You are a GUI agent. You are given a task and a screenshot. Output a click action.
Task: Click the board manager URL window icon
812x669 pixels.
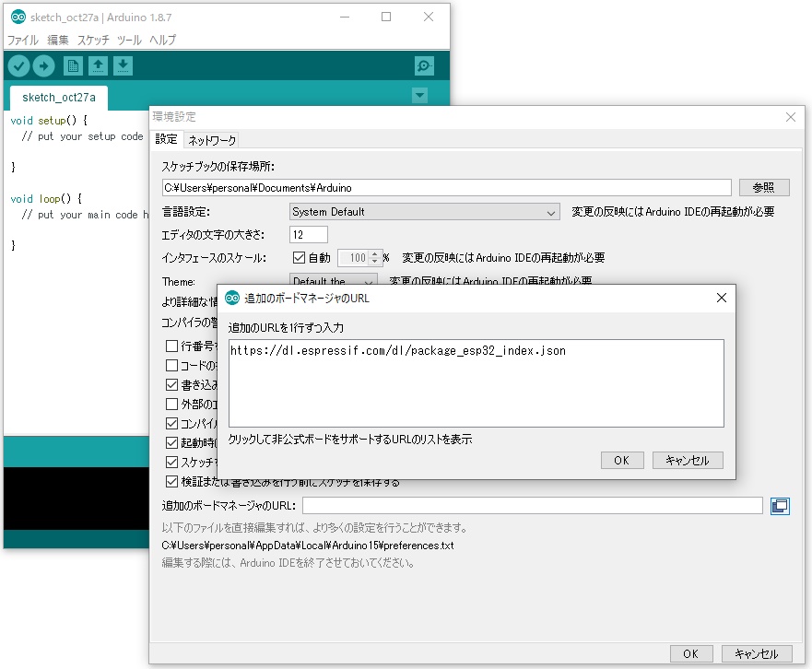pos(780,505)
